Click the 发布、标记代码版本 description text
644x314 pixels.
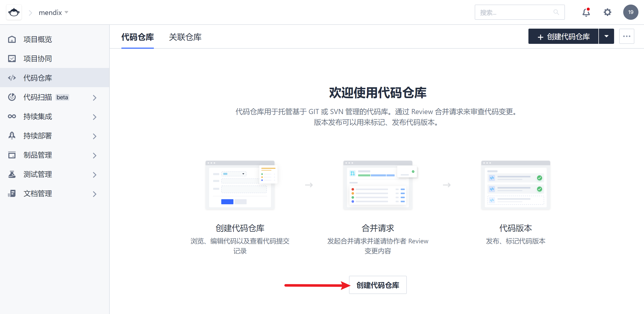tap(516, 241)
